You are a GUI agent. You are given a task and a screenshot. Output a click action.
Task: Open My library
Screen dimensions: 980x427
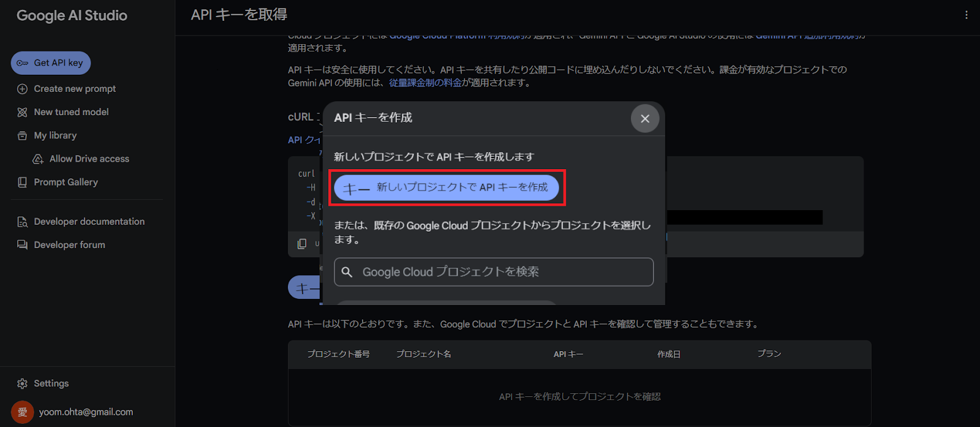[x=55, y=135]
